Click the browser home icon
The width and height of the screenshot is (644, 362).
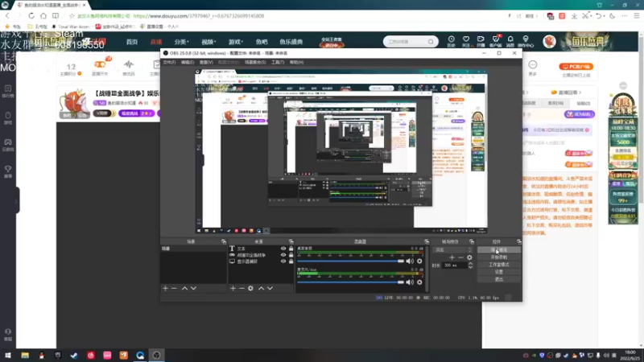[x=43, y=16]
